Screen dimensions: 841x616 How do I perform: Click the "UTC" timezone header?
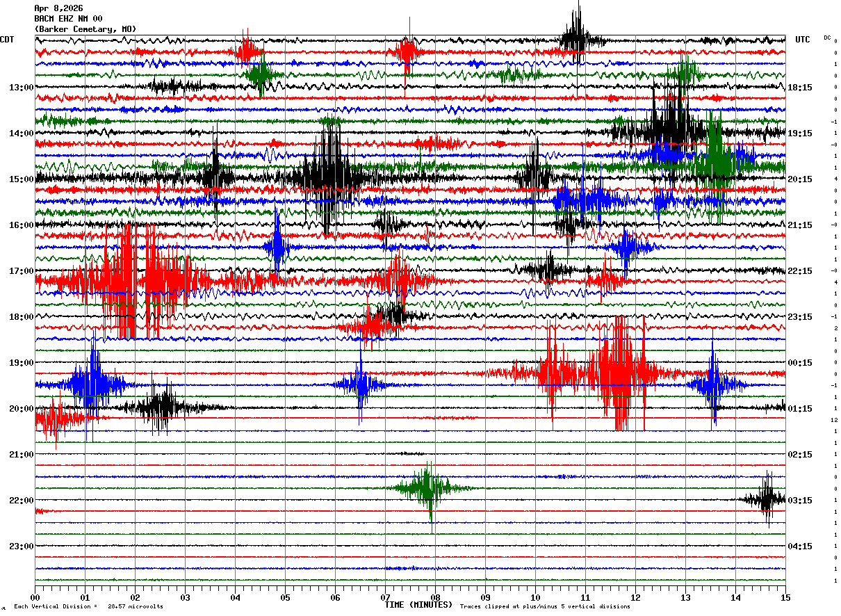803,40
